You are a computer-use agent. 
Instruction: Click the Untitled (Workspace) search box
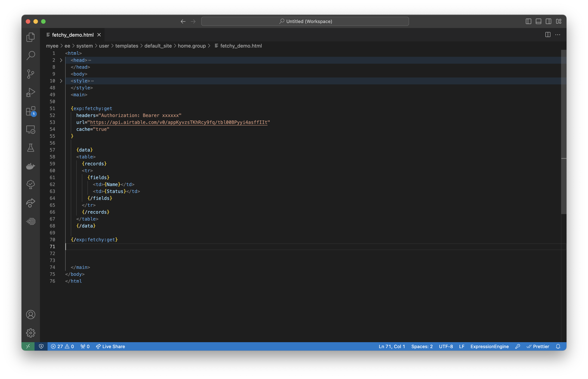point(305,21)
